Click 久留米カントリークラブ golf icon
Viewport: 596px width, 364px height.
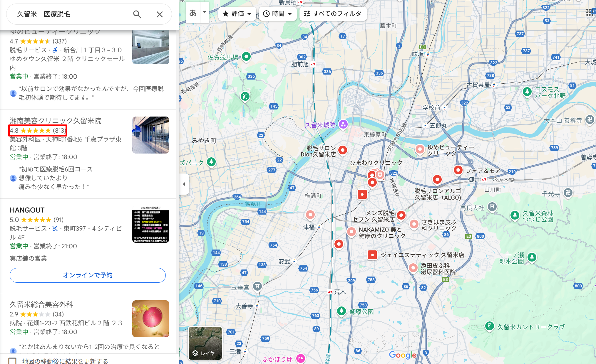(490, 326)
